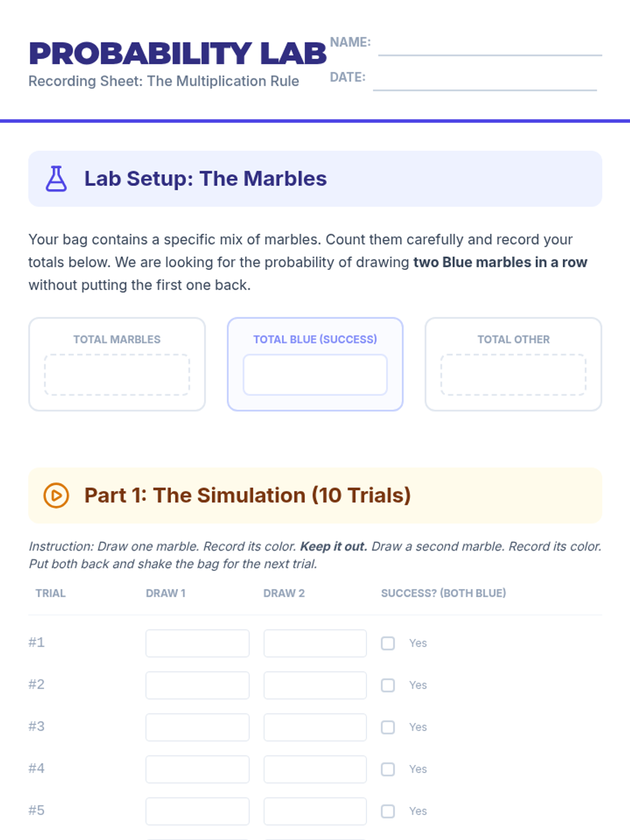Image resolution: width=630 pixels, height=840 pixels.
Task: Check the Yes box for trial #2
Action: [388, 685]
